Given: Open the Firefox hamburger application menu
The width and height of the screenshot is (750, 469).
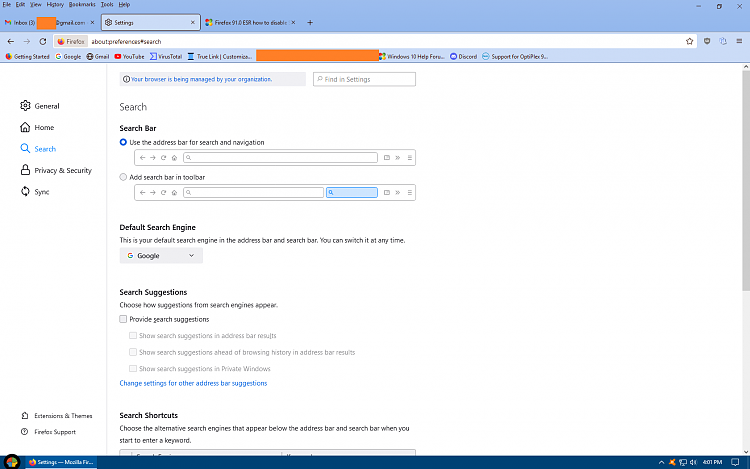Looking at the screenshot, I should point(739,42).
